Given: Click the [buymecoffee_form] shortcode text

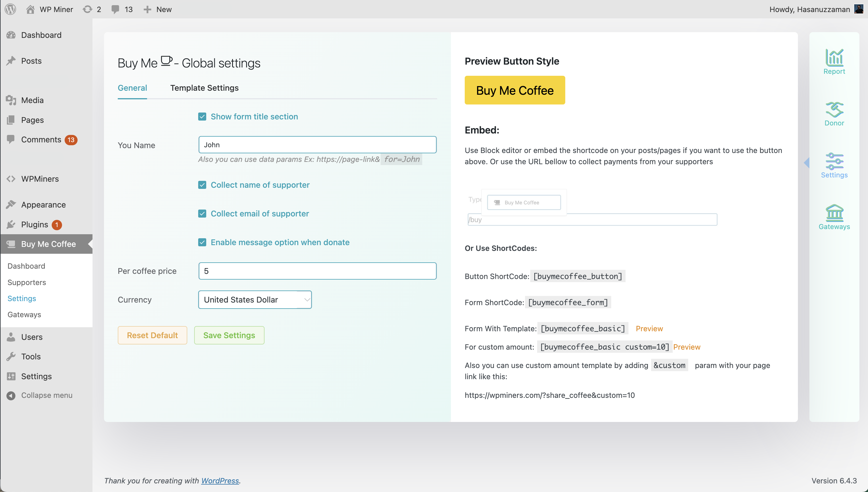Looking at the screenshot, I should (x=568, y=302).
